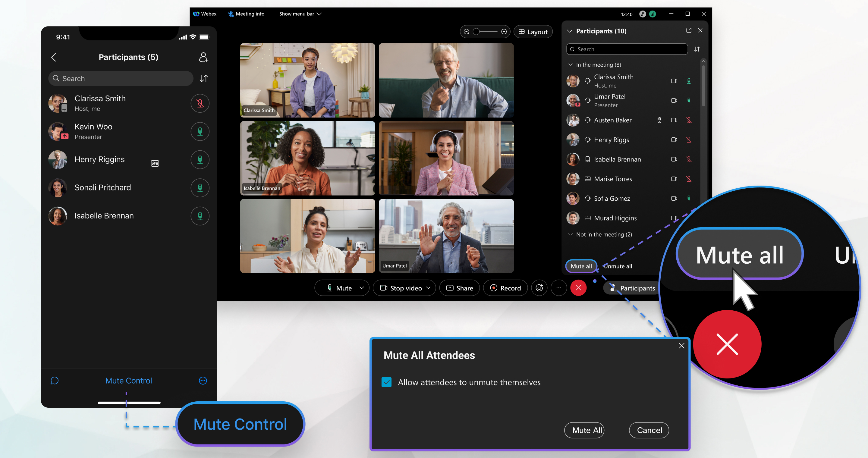Image resolution: width=868 pixels, height=458 pixels.
Task: Toggle Clarissa Smith mute status
Action: (200, 103)
